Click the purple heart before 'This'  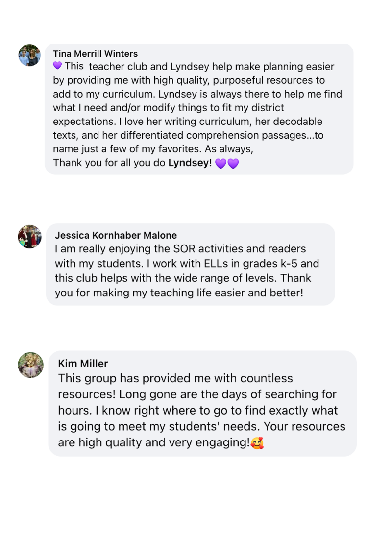tap(57, 65)
